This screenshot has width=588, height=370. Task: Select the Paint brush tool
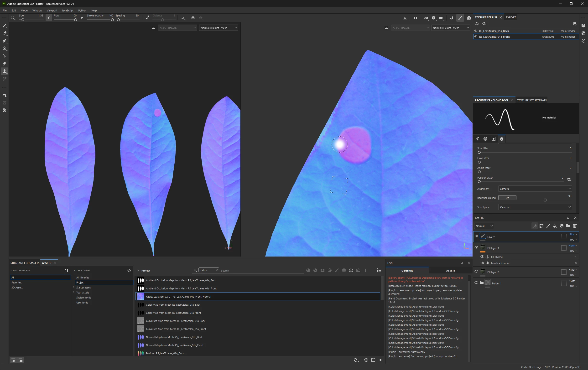[4, 26]
